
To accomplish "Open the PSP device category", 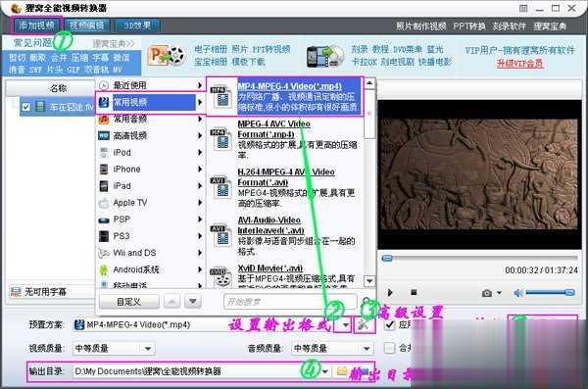I will point(150,219).
